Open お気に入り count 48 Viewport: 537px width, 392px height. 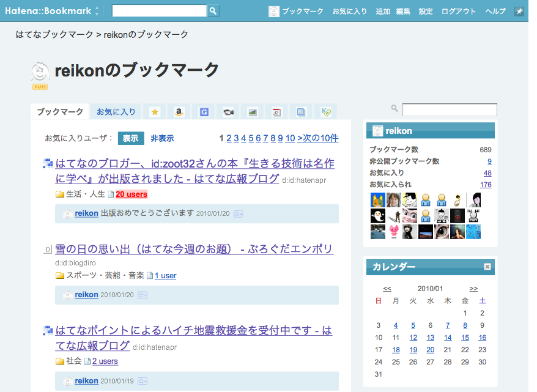(x=487, y=173)
